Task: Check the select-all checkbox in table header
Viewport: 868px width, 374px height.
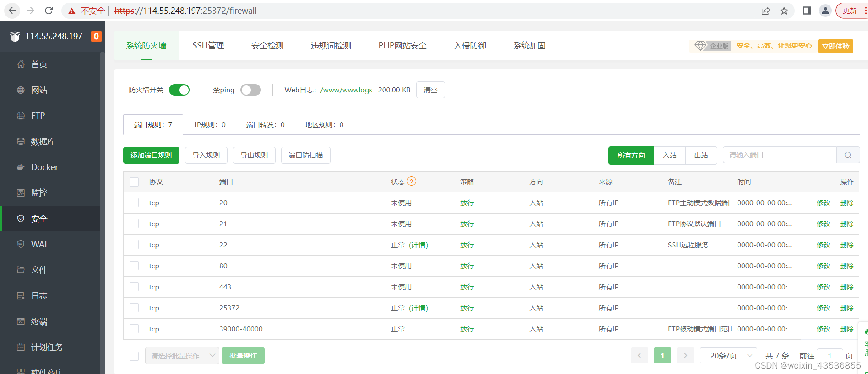Action: pyautogui.click(x=134, y=182)
